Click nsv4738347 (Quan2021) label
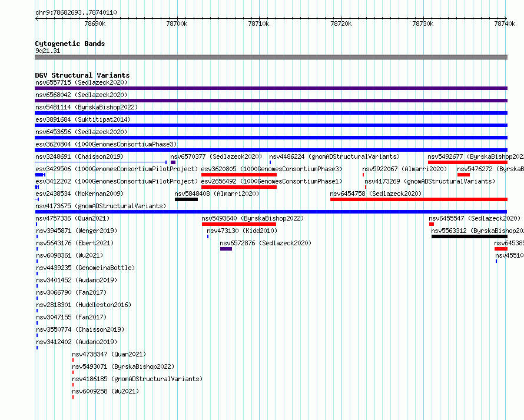 tap(109, 354)
